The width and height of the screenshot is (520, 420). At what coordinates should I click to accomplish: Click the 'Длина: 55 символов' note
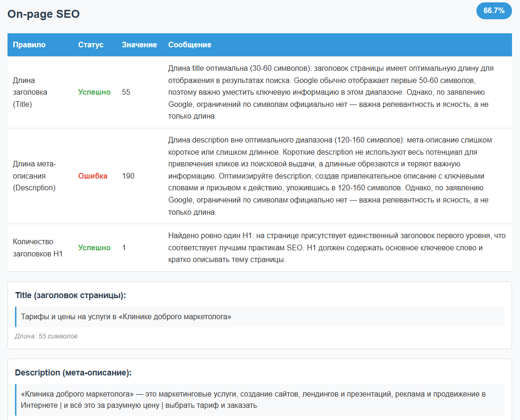coord(46,336)
